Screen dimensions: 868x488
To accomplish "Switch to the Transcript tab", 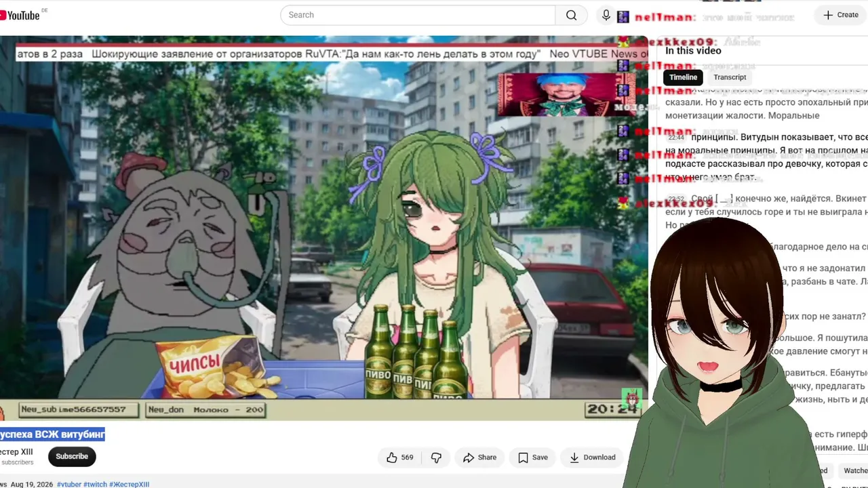I will tap(730, 77).
